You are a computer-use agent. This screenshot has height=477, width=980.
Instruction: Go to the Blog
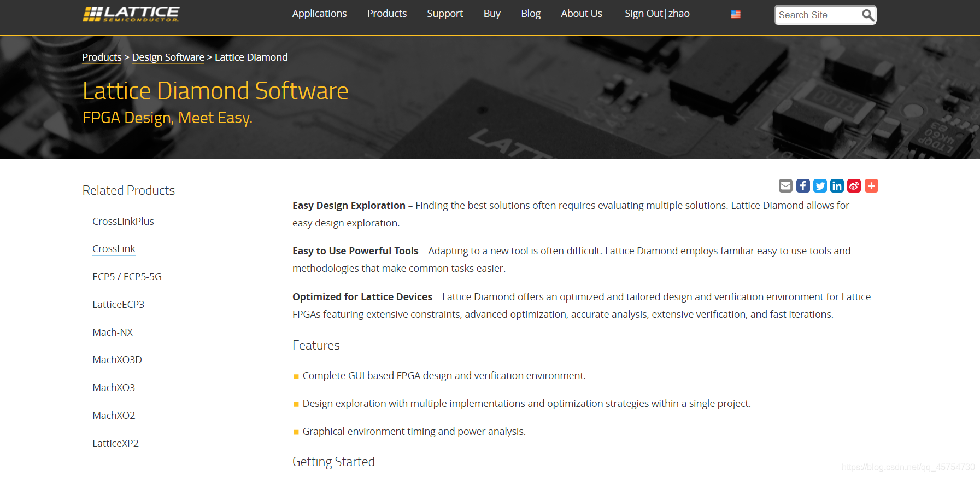click(x=531, y=14)
